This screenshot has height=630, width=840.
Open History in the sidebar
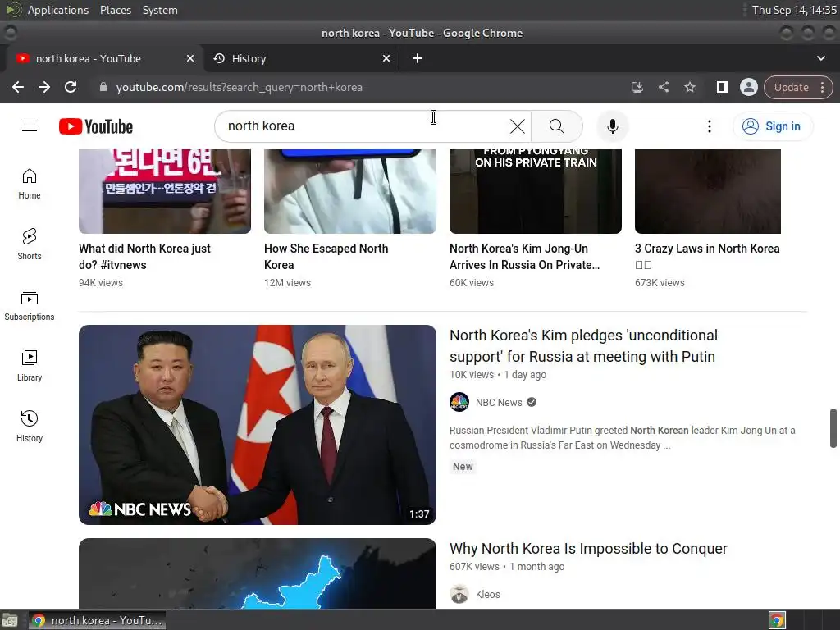point(30,426)
